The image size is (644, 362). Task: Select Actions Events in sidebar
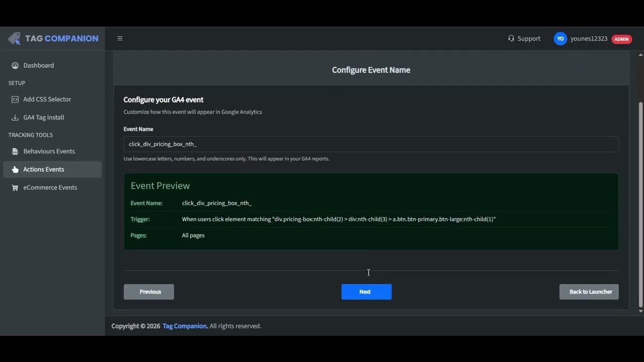tap(52, 169)
